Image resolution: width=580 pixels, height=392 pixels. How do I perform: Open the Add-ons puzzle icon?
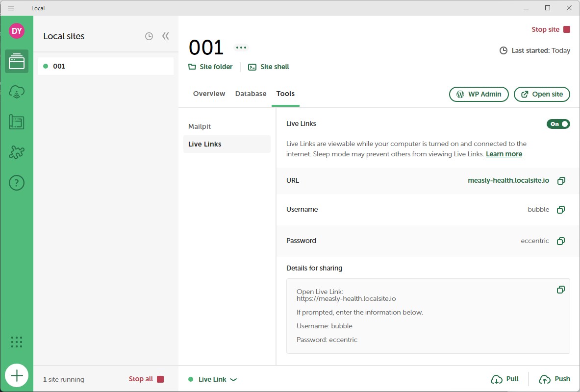[17, 152]
